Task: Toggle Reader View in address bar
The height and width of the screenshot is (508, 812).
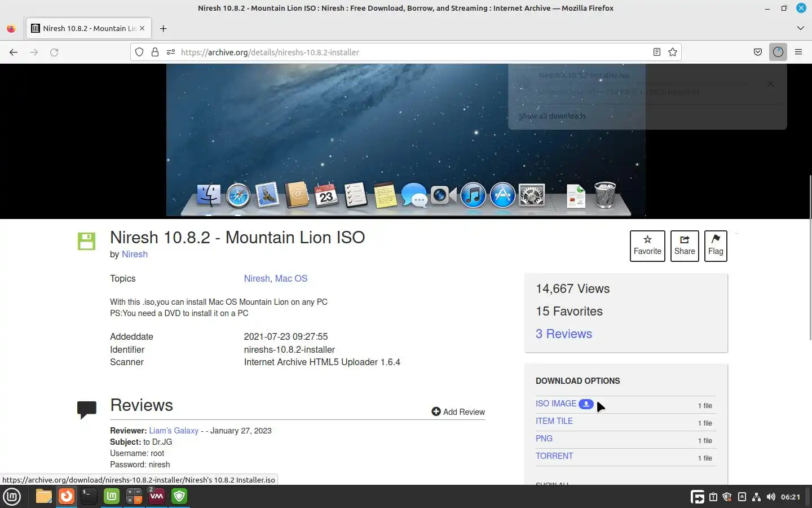Action: [x=657, y=52]
